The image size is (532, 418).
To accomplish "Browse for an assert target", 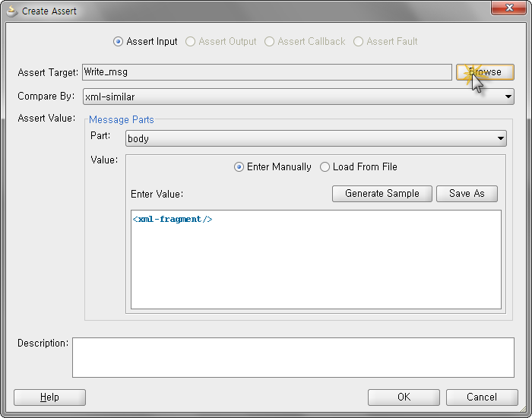I will [x=485, y=72].
